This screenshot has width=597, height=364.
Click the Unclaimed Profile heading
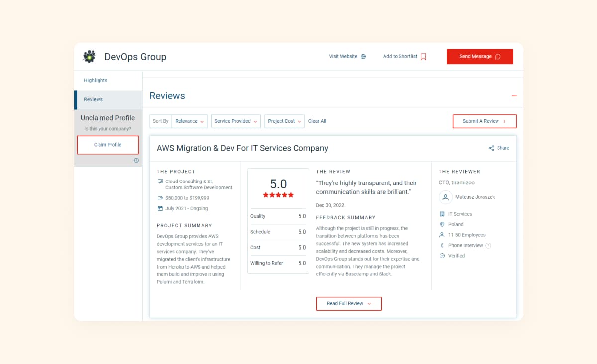point(107,118)
